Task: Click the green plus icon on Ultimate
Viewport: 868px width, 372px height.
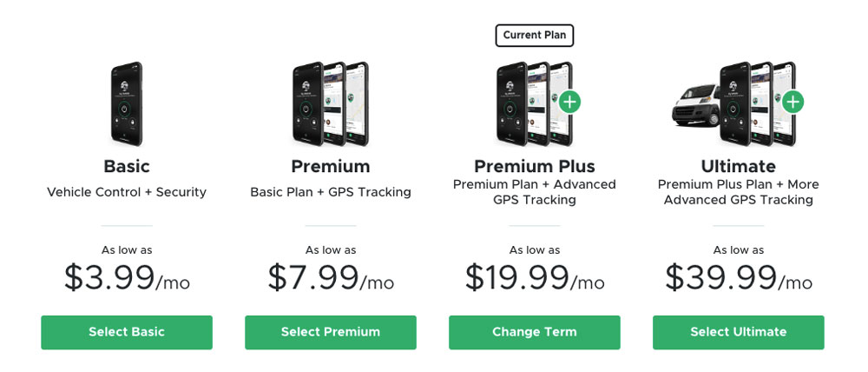Action: click(792, 103)
